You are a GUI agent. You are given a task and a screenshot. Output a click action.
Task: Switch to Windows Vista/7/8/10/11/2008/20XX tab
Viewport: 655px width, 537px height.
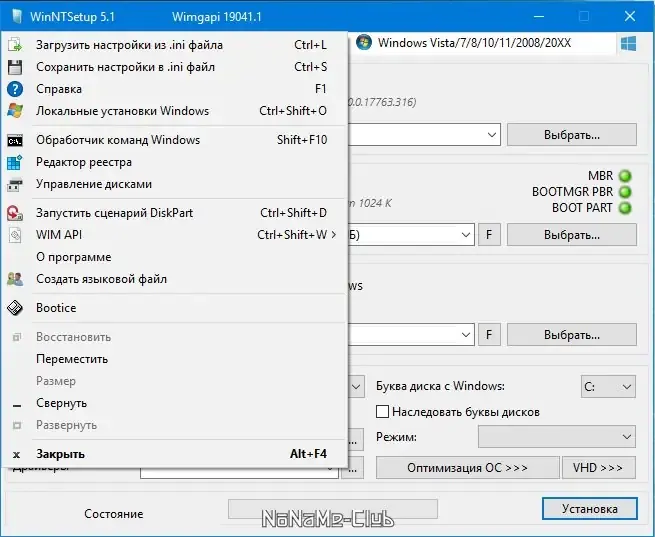(x=482, y=43)
